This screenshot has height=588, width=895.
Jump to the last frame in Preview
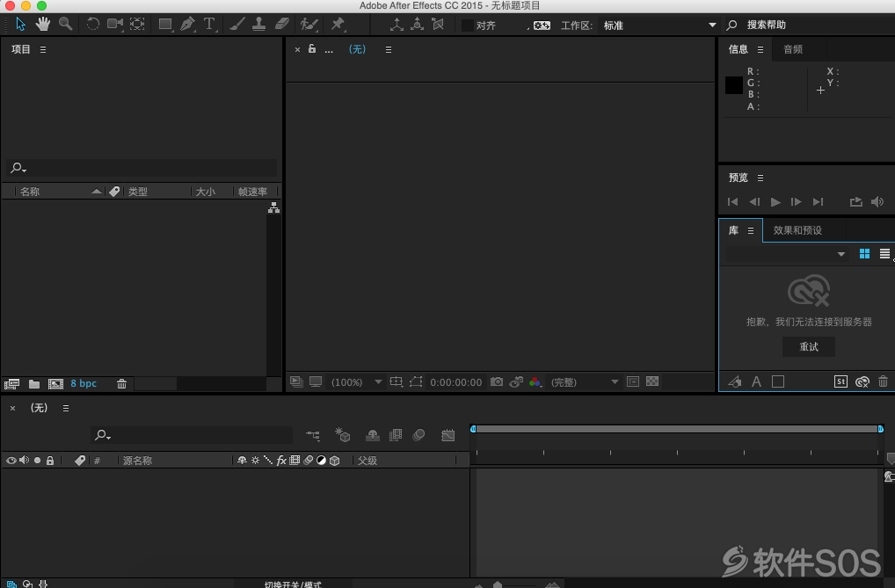pyautogui.click(x=818, y=201)
